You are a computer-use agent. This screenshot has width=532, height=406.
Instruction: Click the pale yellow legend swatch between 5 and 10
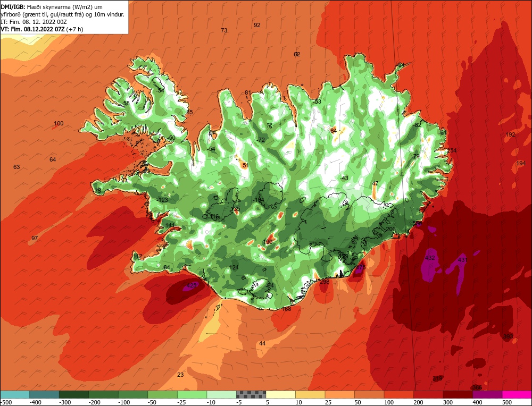point(280,394)
